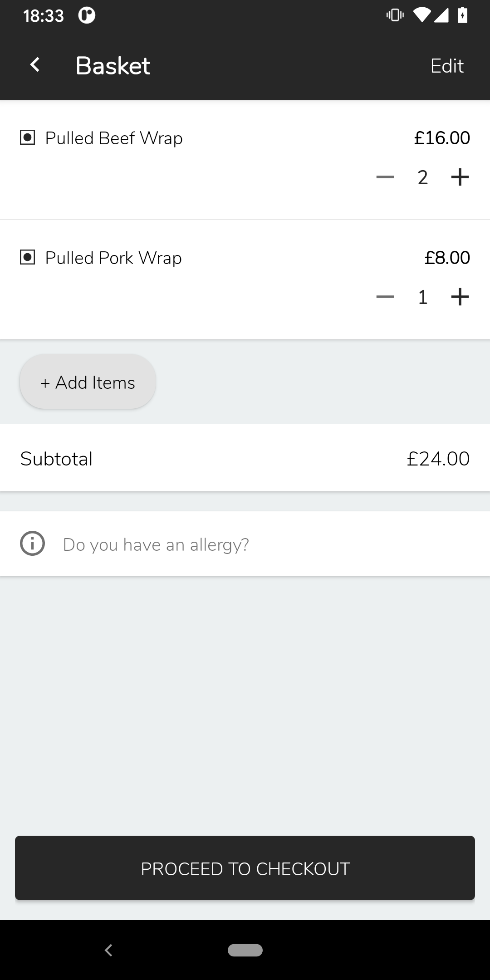Tap the allergy info icon
This screenshot has width=490, height=980.
tap(32, 544)
